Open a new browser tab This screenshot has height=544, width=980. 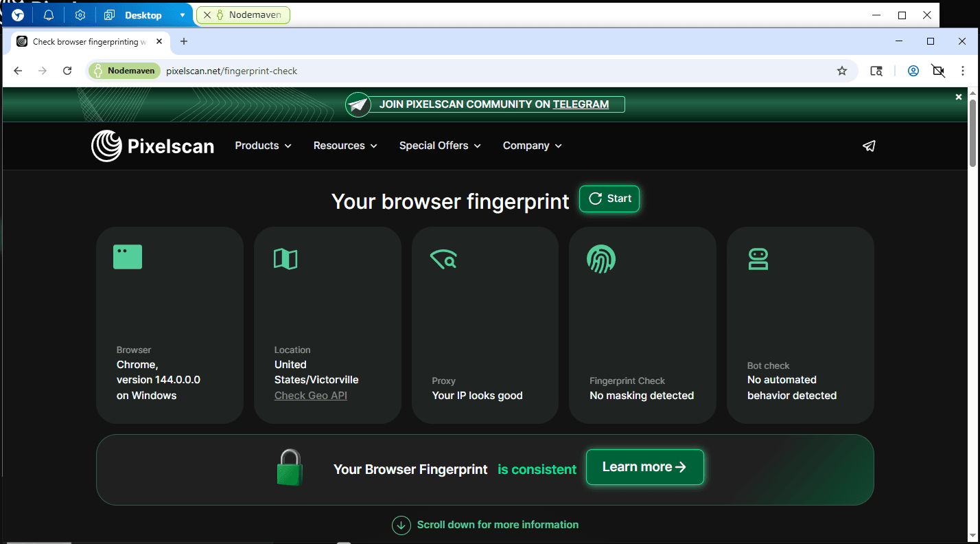[183, 42]
